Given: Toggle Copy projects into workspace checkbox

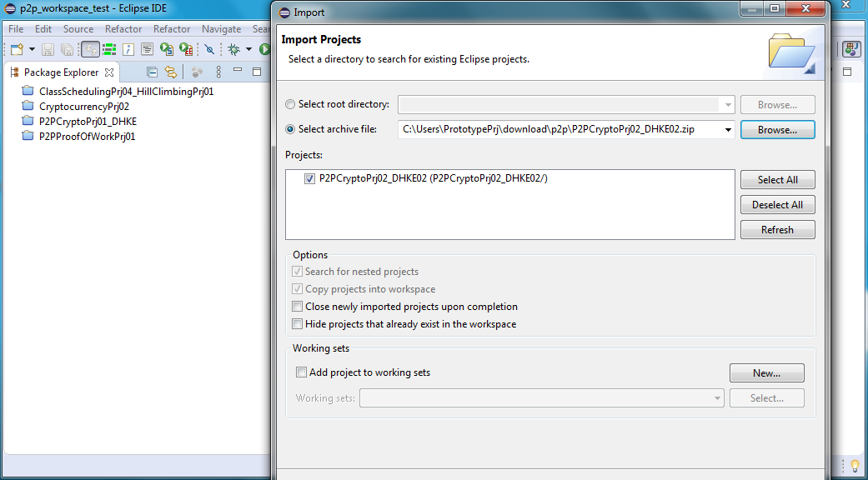Looking at the screenshot, I should (298, 288).
